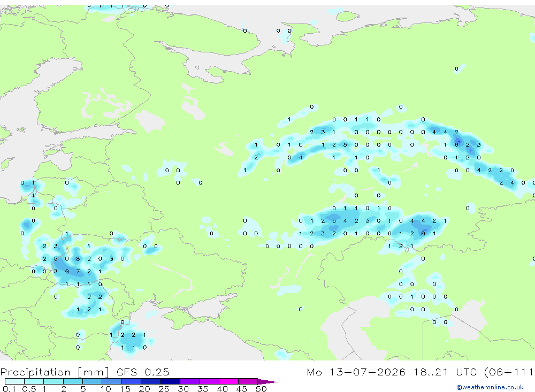Click the 45–50 mm legend color swatch
The height and width of the screenshot is (392, 535).
point(248,381)
